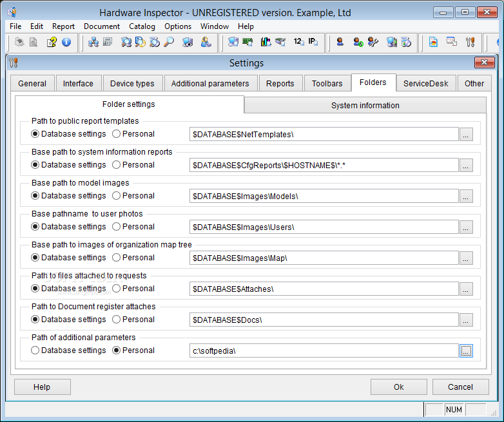Viewport: 504px width, 422px height.
Task: Switch to the ServiceDesk tab
Action: [425, 84]
